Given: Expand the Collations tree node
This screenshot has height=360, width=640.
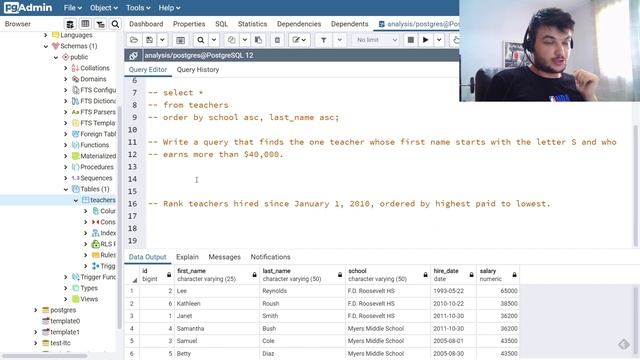Looking at the screenshot, I should click(65, 68).
